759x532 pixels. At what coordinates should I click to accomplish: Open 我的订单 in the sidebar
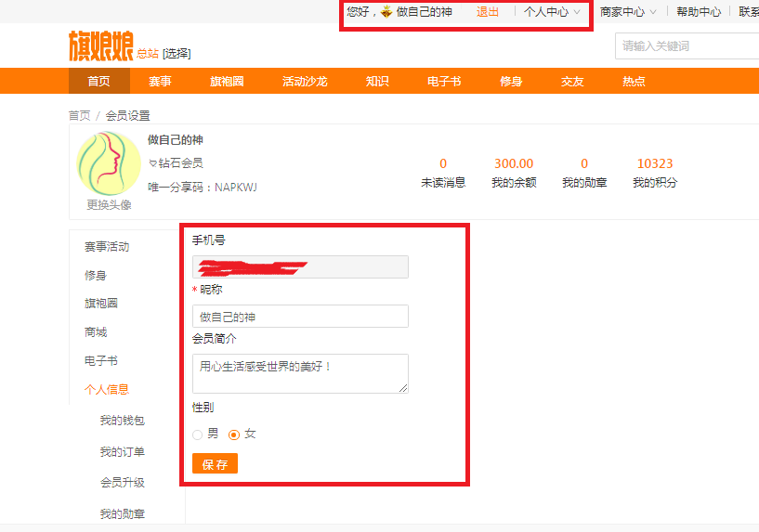(x=123, y=452)
